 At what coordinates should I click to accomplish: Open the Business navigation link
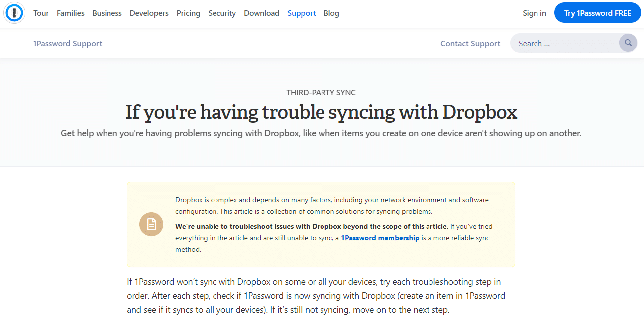(x=107, y=13)
